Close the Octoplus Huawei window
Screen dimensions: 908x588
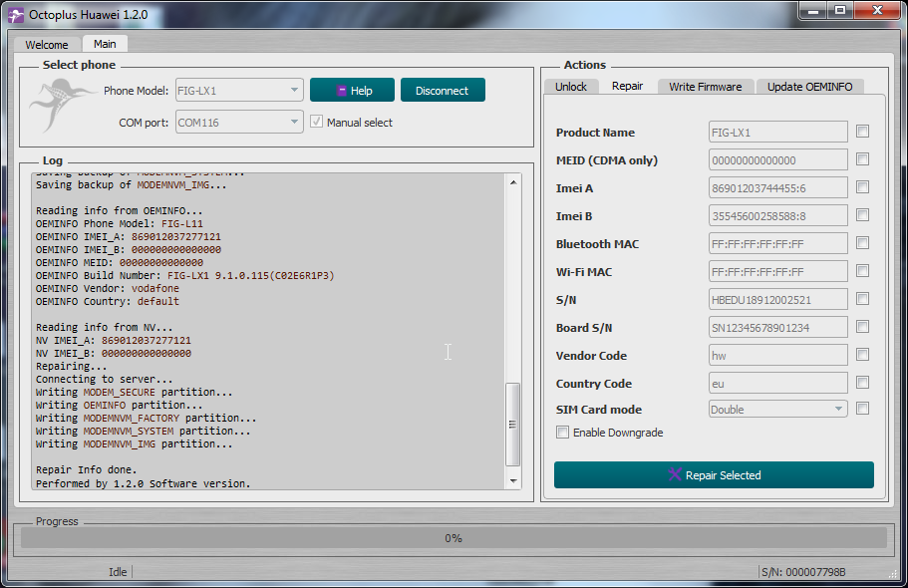[x=877, y=10]
